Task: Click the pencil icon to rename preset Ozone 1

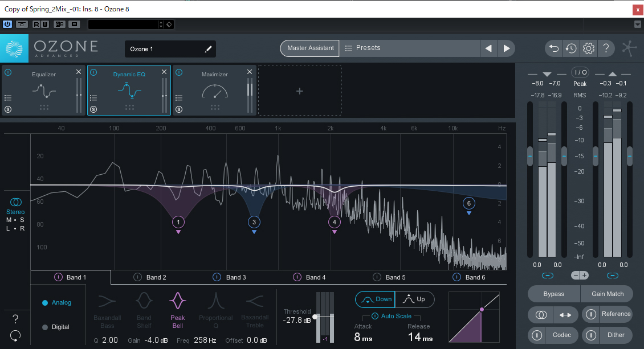Action: [x=208, y=49]
